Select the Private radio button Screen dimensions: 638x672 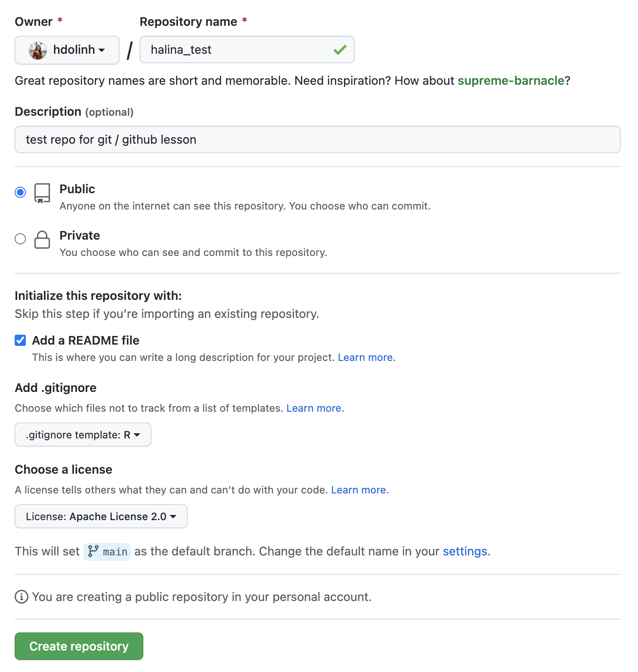tap(20, 239)
